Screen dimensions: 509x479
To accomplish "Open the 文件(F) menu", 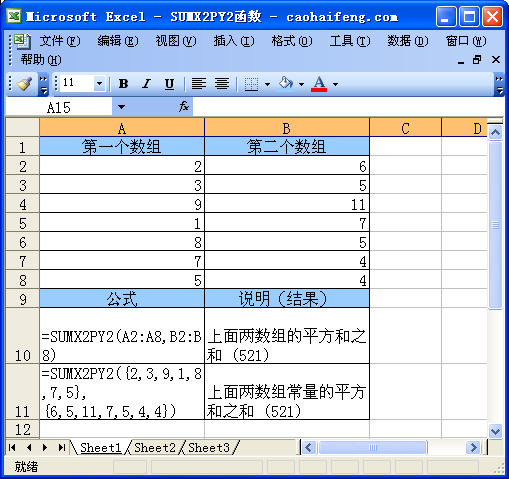I will click(60, 41).
